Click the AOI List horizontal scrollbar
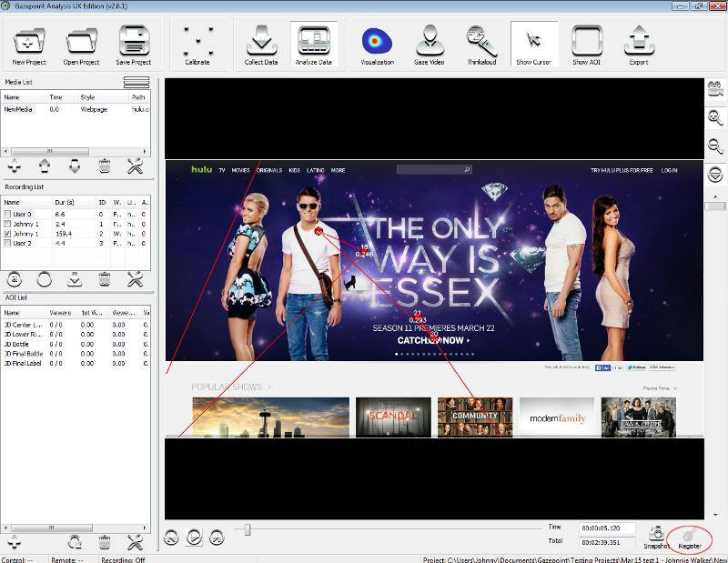This screenshot has width=728, height=563. [52, 528]
